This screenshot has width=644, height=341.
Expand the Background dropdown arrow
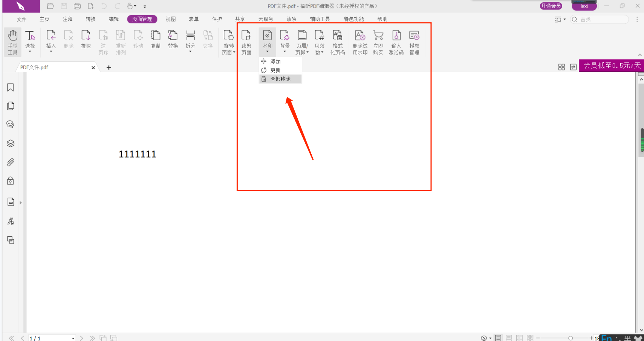coord(285,52)
